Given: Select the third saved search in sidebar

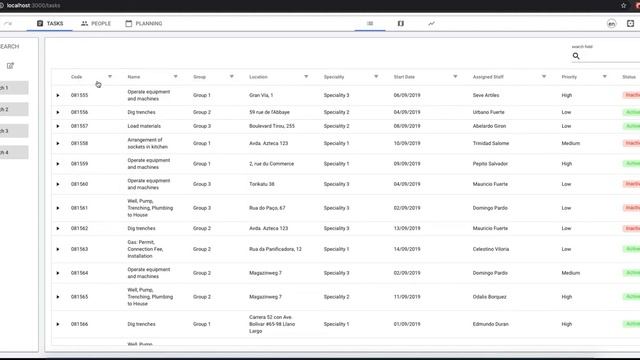Looking at the screenshot, I should coord(13,131).
